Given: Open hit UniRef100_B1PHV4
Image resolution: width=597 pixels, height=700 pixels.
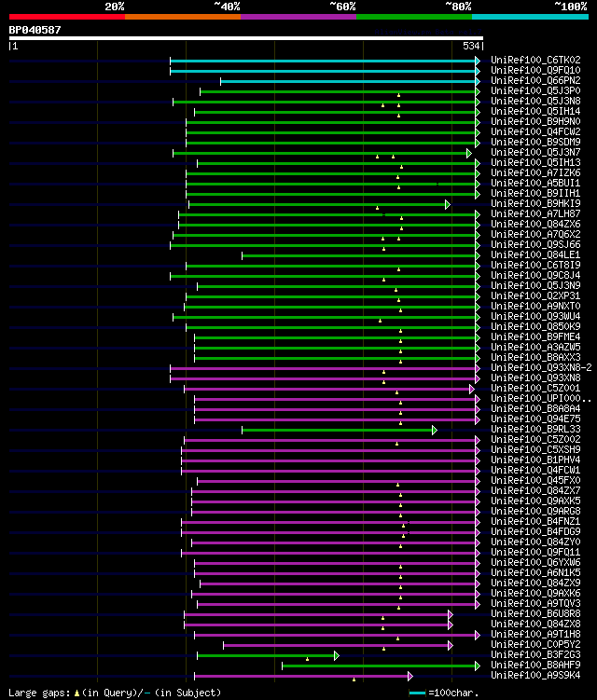Looking at the screenshot, I should coord(535,460).
